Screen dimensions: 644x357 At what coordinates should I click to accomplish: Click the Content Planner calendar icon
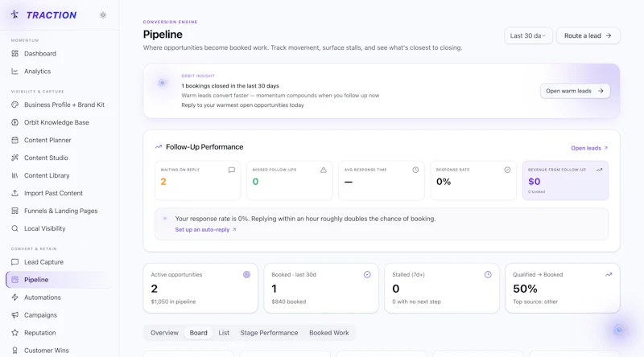pos(14,140)
